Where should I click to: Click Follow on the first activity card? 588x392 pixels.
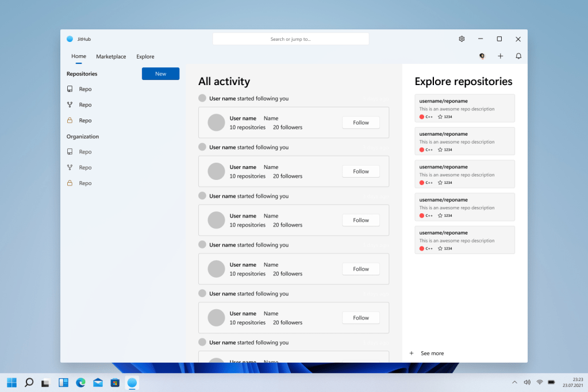[x=361, y=122]
